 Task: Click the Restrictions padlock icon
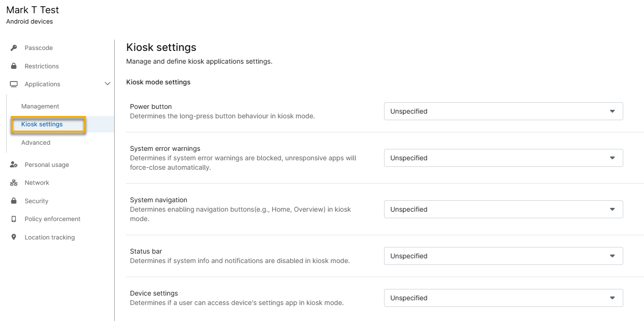click(x=14, y=66)
